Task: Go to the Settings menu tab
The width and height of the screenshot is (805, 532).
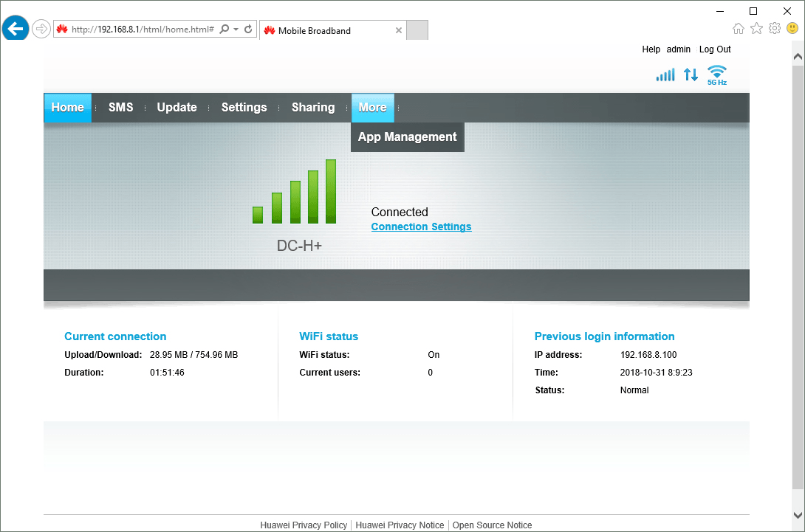Action: point(244,107)
